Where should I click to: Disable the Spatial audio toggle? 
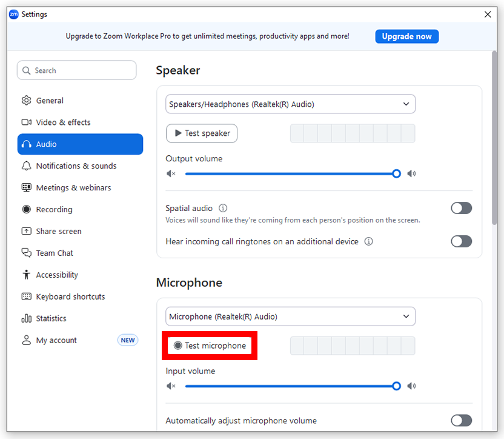coord(461,208)
